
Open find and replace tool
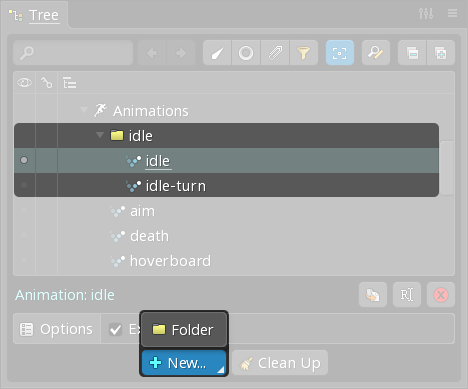point(376,53)
